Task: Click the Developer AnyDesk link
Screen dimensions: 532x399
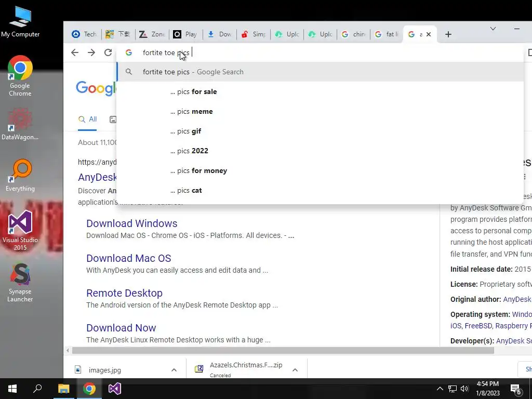Action: (x=514, y=341)
